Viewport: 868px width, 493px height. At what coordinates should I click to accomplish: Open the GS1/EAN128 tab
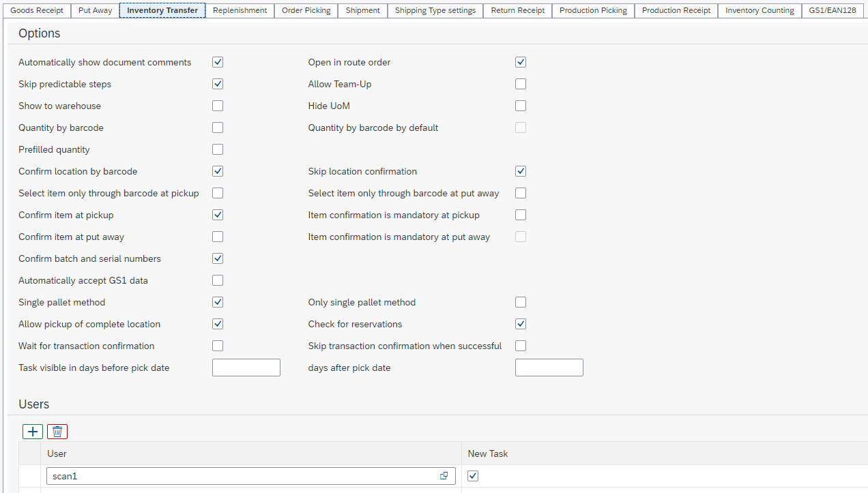(833, 10)
